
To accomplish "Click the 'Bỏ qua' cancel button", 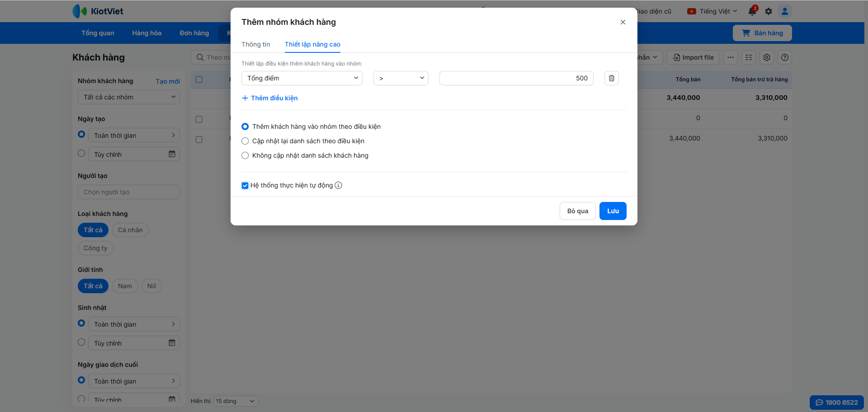I will click(577, 211).
